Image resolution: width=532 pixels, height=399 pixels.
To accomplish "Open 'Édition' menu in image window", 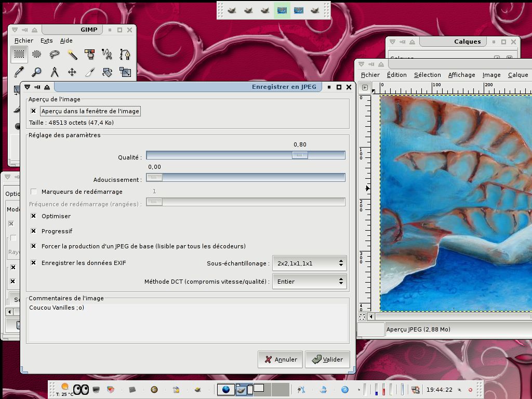I will click(x=396, y=75).
